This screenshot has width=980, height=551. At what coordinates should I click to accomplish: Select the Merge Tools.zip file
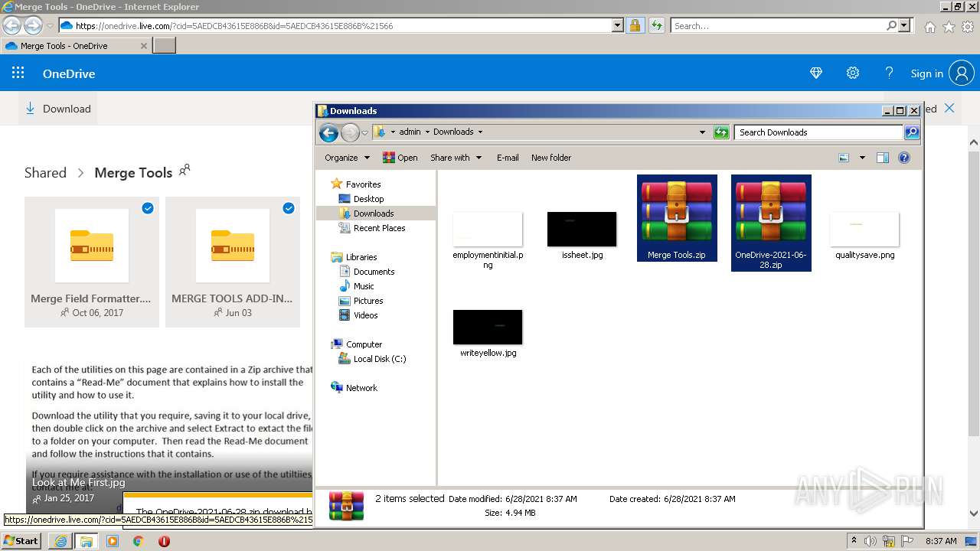coord(677,218)
